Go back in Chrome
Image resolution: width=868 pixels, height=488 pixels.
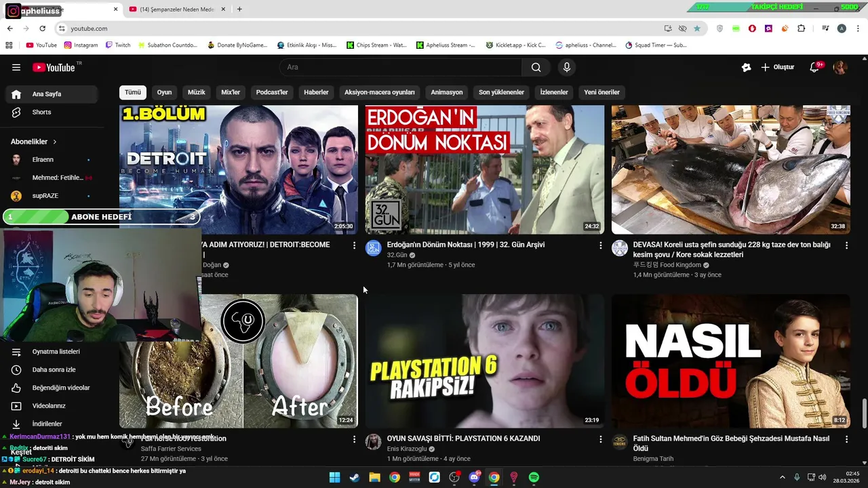[x=9, y=28]
